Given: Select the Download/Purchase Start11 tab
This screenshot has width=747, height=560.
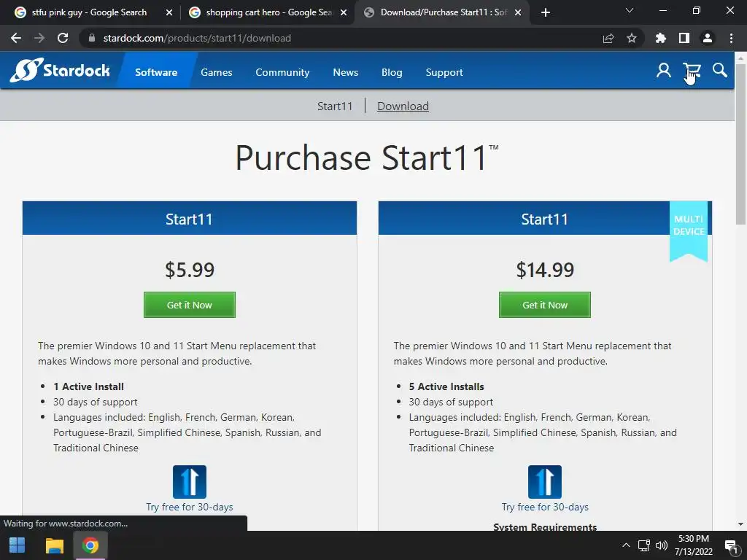Looking at the screenshot, I should coord(443,12).
